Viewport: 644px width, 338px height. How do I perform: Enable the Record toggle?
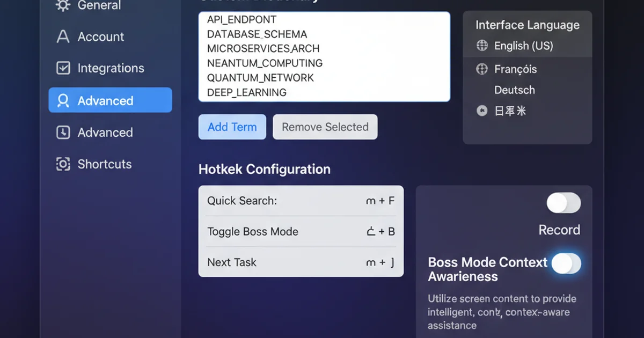click(x=563, y=203)
